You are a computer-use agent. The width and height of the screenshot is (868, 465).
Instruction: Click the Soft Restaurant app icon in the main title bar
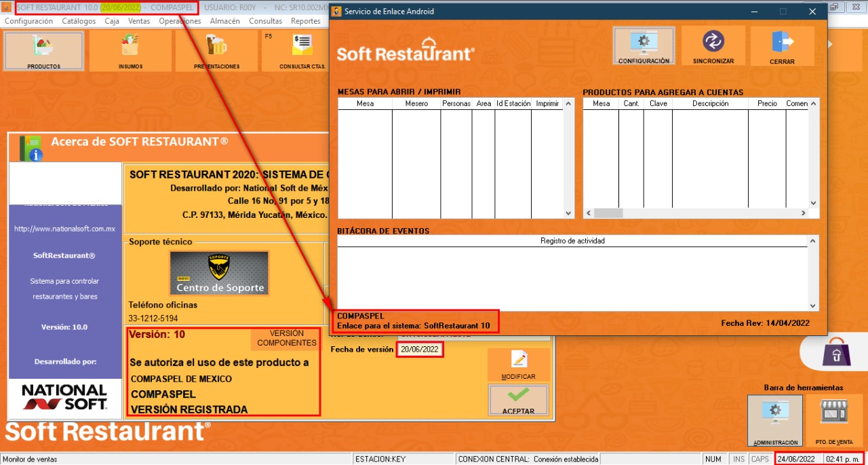(x=7, y=8)
